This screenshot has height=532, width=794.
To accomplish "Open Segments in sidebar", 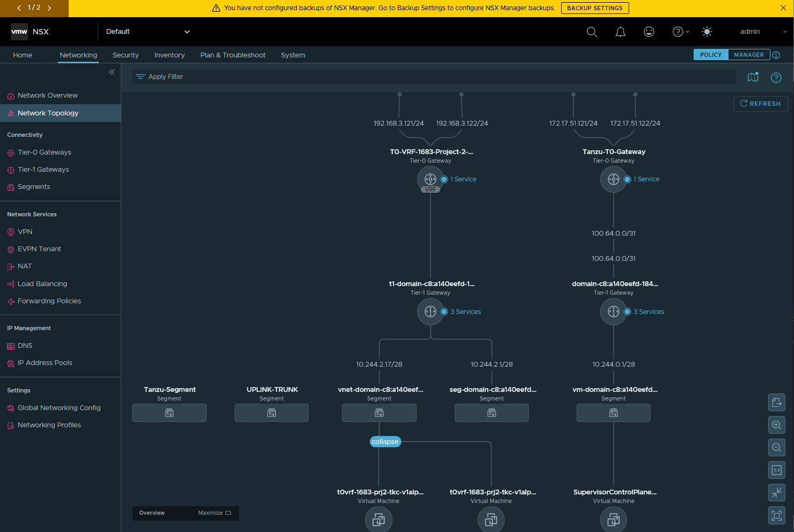I will click(34, 187).
